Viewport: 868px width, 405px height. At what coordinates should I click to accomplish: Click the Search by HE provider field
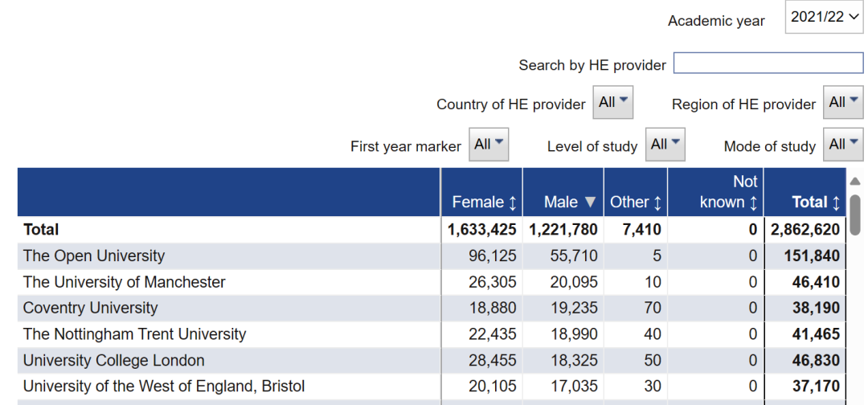768,63
